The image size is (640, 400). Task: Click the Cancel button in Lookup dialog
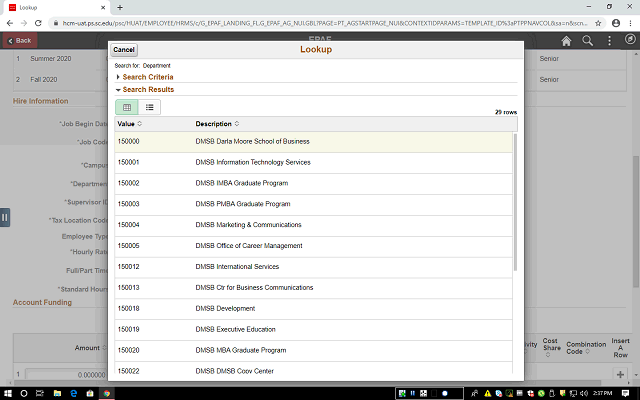(x=124, y=50)
